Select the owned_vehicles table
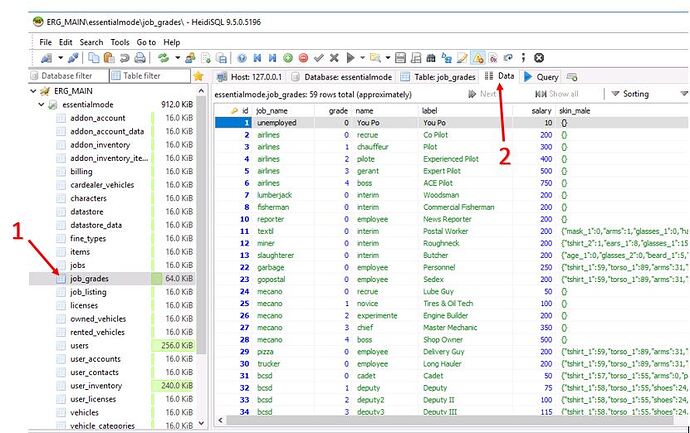Viewport: 690px width, 433px height. [x=98, y=319]
